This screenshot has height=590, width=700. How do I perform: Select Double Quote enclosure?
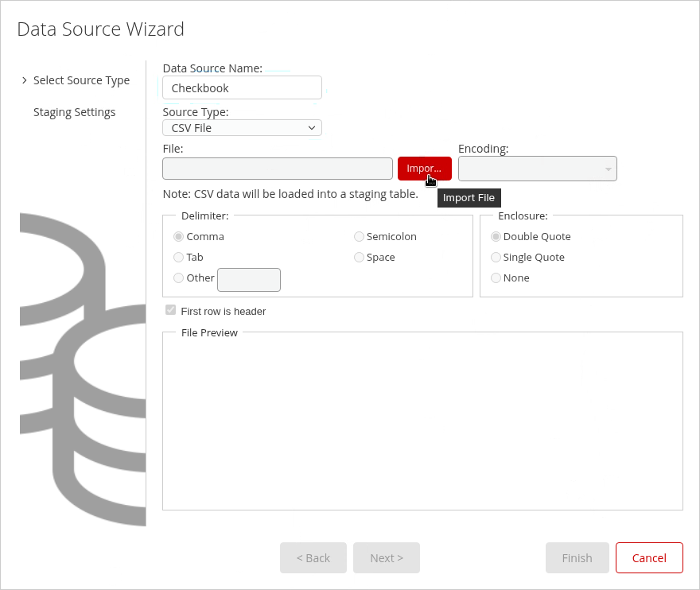tap(496, 237)
